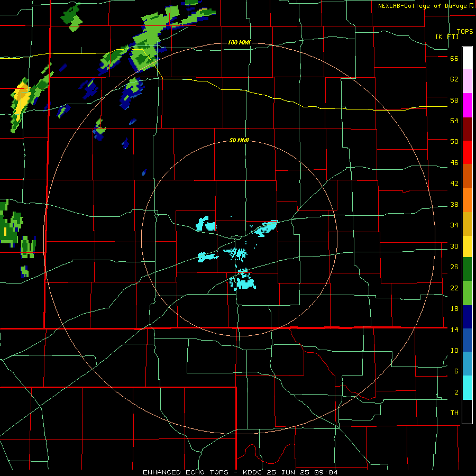The width and height of the screenshot is (476, 476).
Task: Select the magenta legend swatch
Action: [467, 105]
